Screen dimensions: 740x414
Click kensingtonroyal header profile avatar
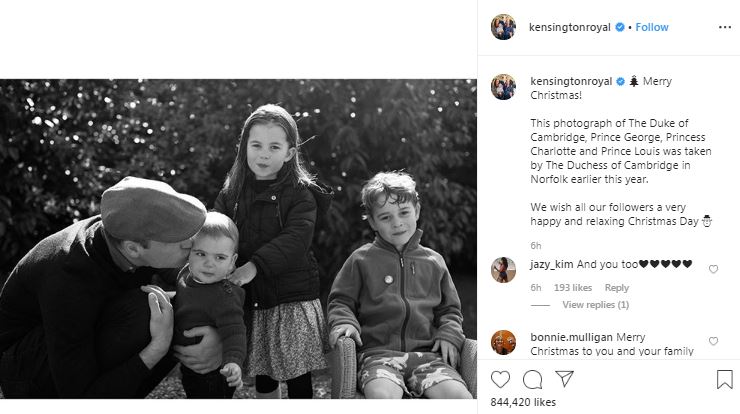[x=503, y=27]
